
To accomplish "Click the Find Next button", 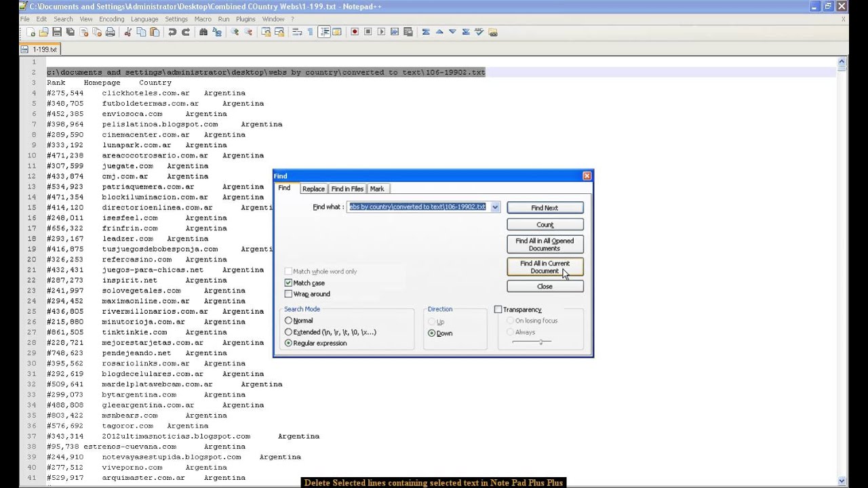I will click(x=545, y=208).
